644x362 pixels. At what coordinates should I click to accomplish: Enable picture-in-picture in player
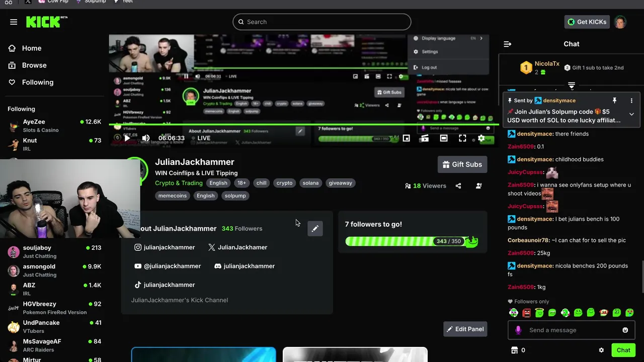(x=406, y=138)
